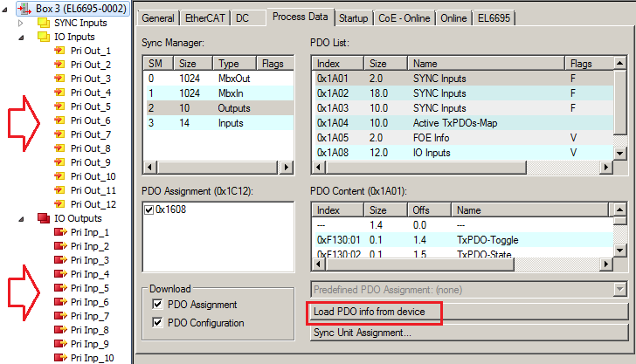Viewport: 636px width, 364px height.
Task: Switch to the EL6695 tab
Action: 494,18
